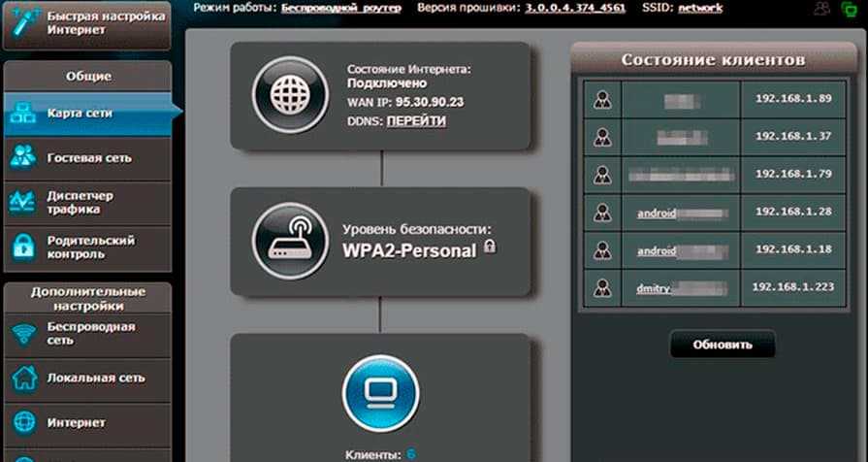
Task: Click the Беспроводная сеть Wi-Fi icon
Action: 23,335
